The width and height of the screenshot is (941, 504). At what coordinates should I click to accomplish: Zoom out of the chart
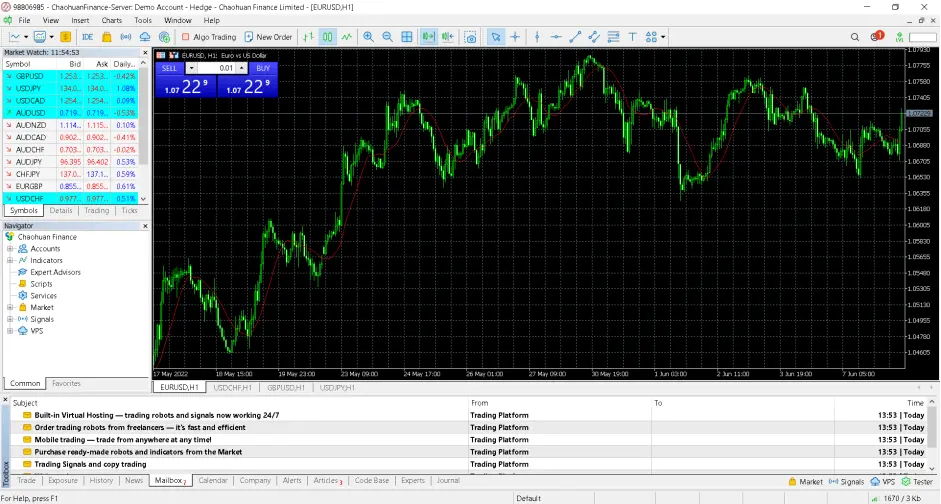click(388, 37)
